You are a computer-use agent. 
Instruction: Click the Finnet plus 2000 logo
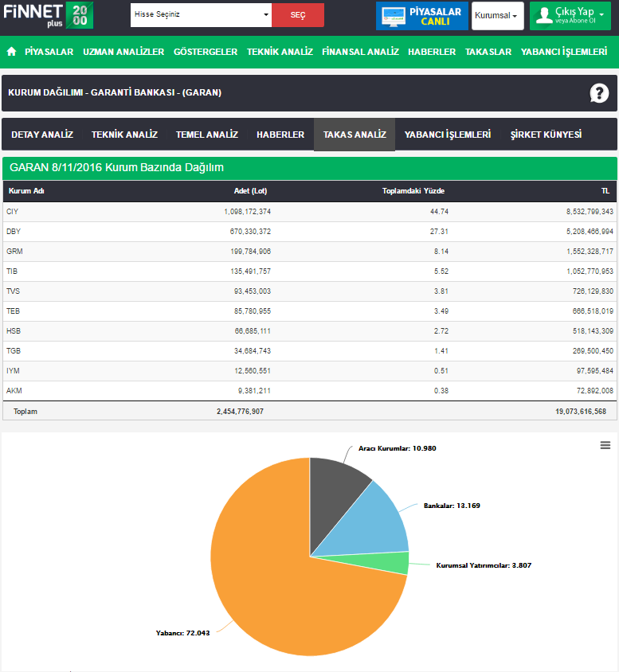point(48,15)
